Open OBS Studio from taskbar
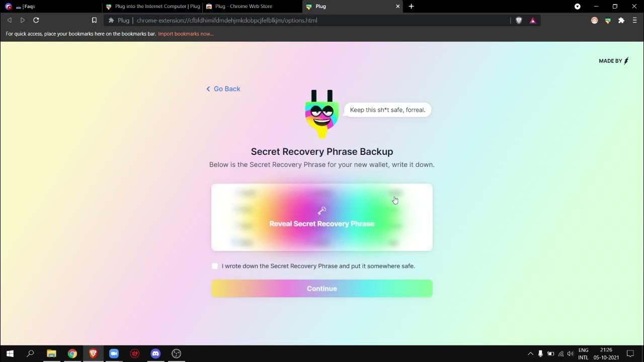 click(176, 353)
